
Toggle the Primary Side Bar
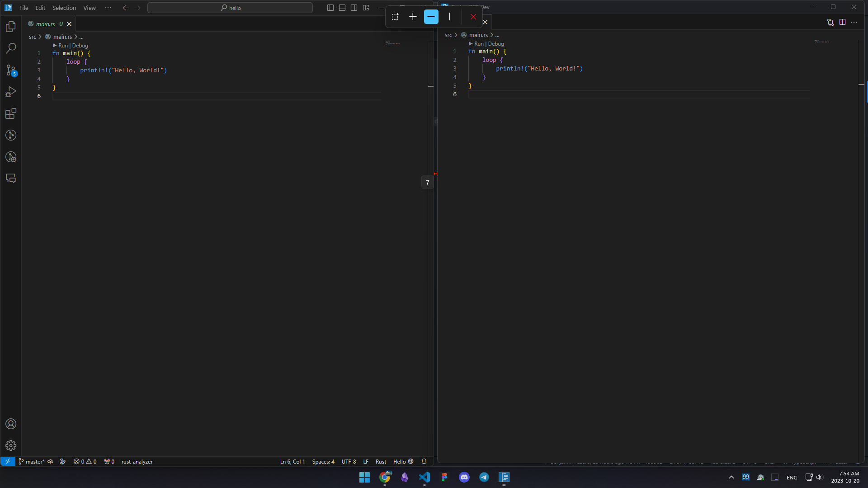click(330, 8)
